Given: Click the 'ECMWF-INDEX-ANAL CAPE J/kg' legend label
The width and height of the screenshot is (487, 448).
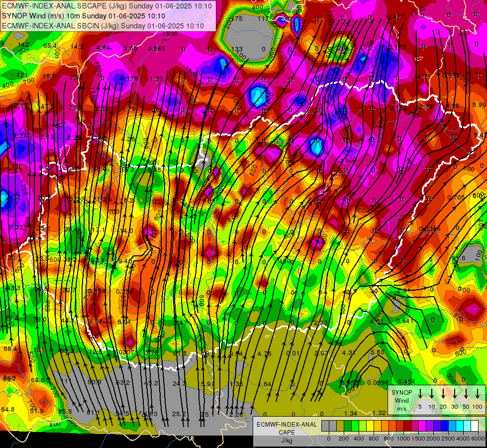Looking at the screenshot, I should tap(287, 433).
